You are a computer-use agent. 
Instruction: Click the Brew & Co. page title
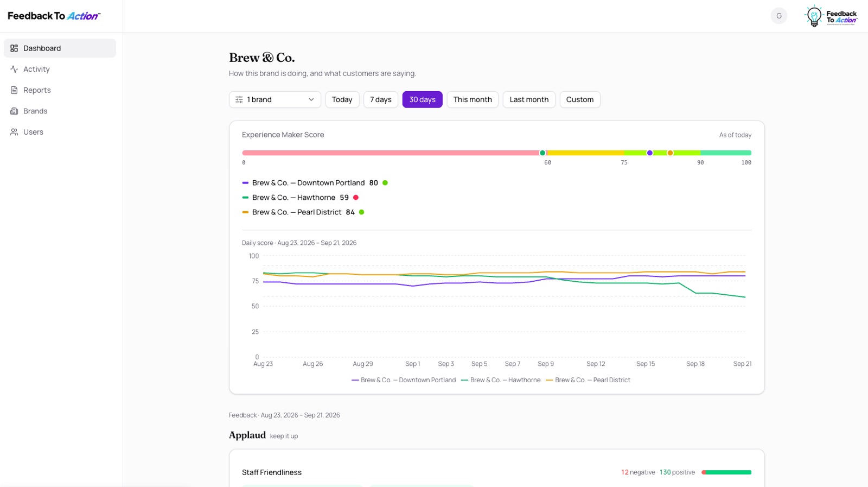(262, 58)
